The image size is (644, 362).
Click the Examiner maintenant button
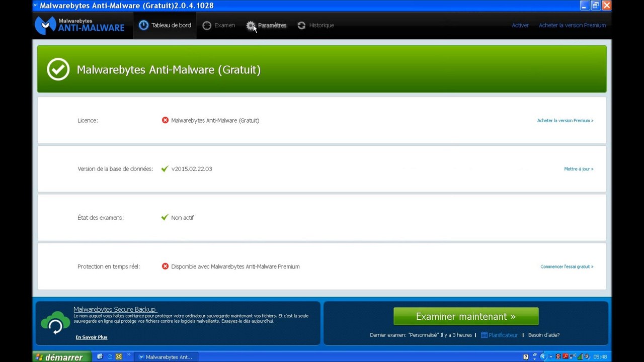pyautogui.click(x=466, y=316)
